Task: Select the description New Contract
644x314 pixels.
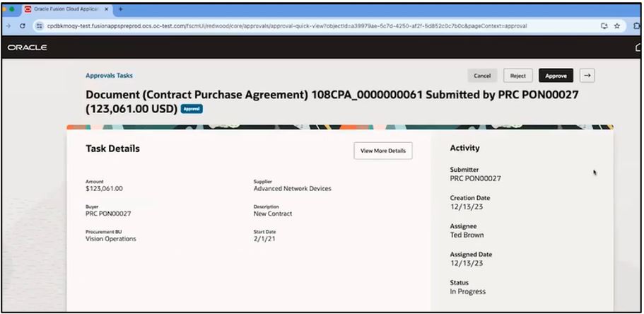Action: [x=273, y=214]
